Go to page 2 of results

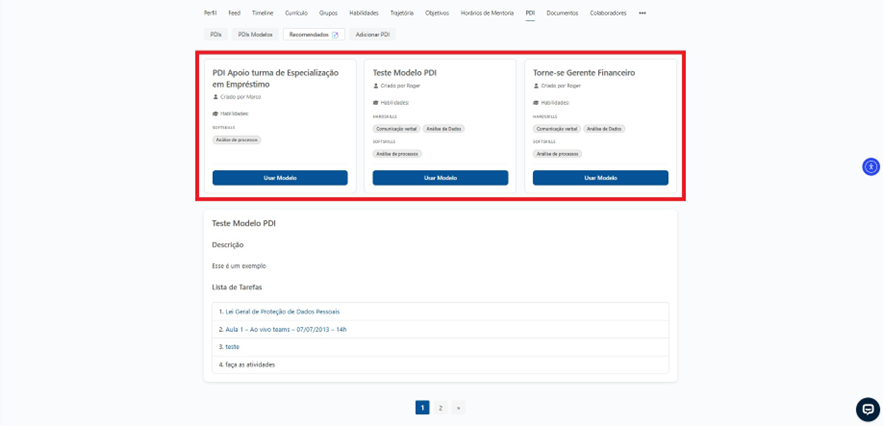[440, 408]
